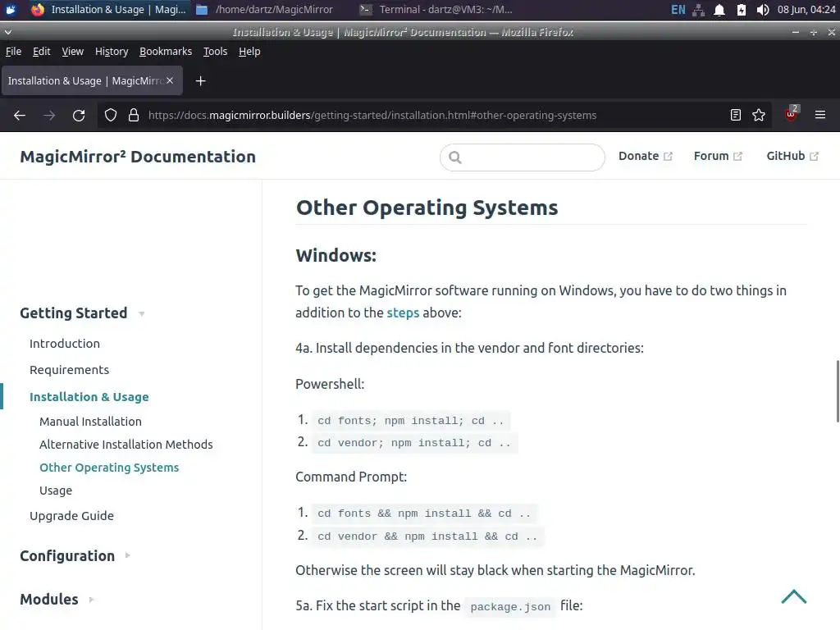Open tracking protection shield icon
This screenshot has height=630, width=840.
(x=111, y=115)
